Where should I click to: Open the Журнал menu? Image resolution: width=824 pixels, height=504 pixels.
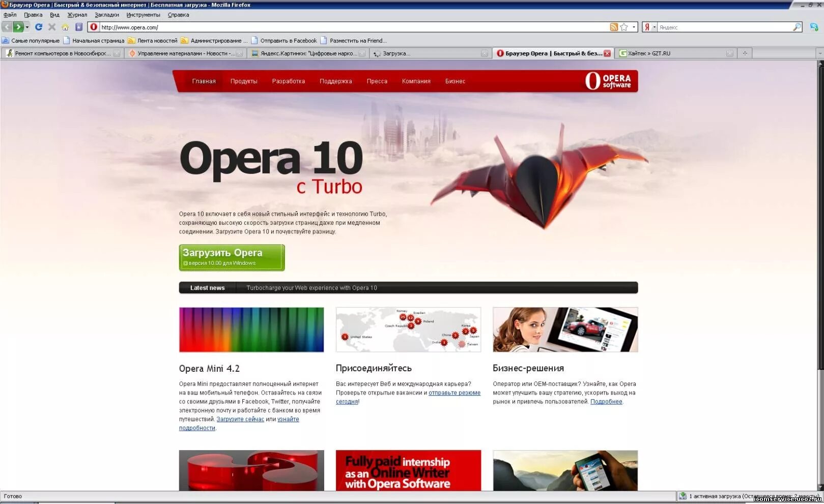tap(77, 15)
